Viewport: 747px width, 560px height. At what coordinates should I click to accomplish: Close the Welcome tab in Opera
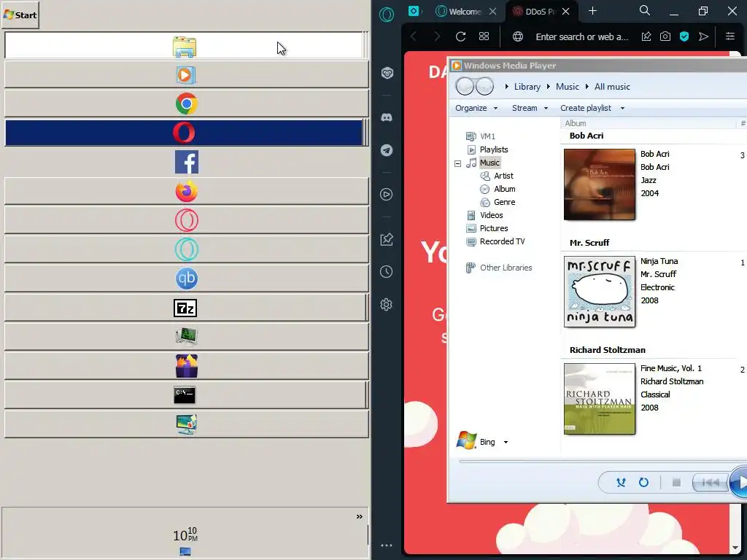[x=492, y=12]
